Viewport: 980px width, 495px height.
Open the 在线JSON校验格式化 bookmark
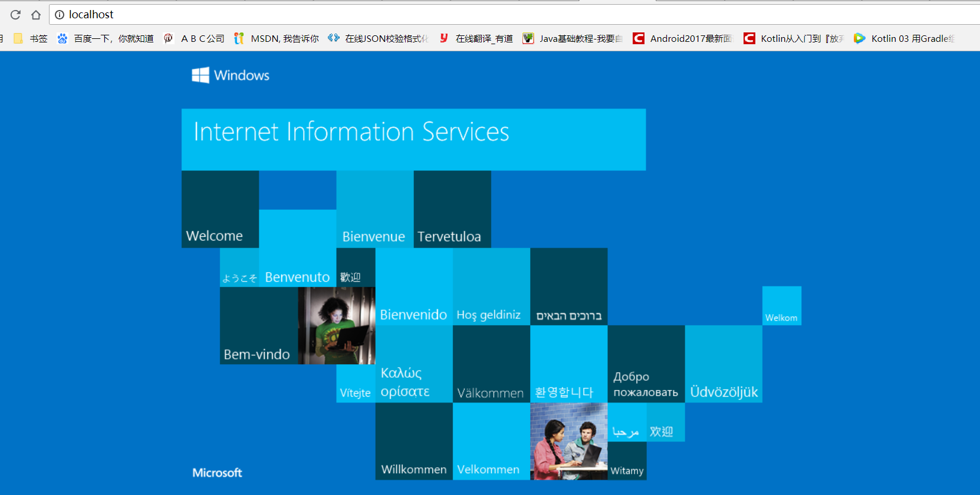pos(379,38)
